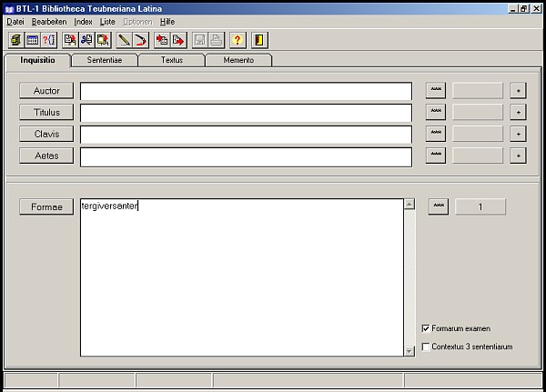The width and height of the screenshot is (546, 392).
Task: Click the toolbar icon with blue scissors
Action: 86,40
